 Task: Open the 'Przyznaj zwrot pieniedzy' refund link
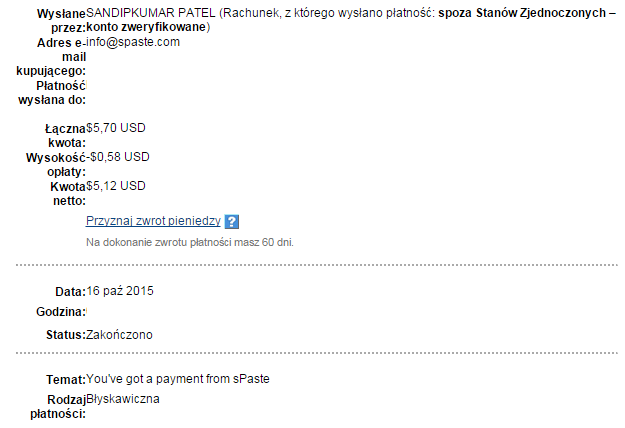coord(153,221)
